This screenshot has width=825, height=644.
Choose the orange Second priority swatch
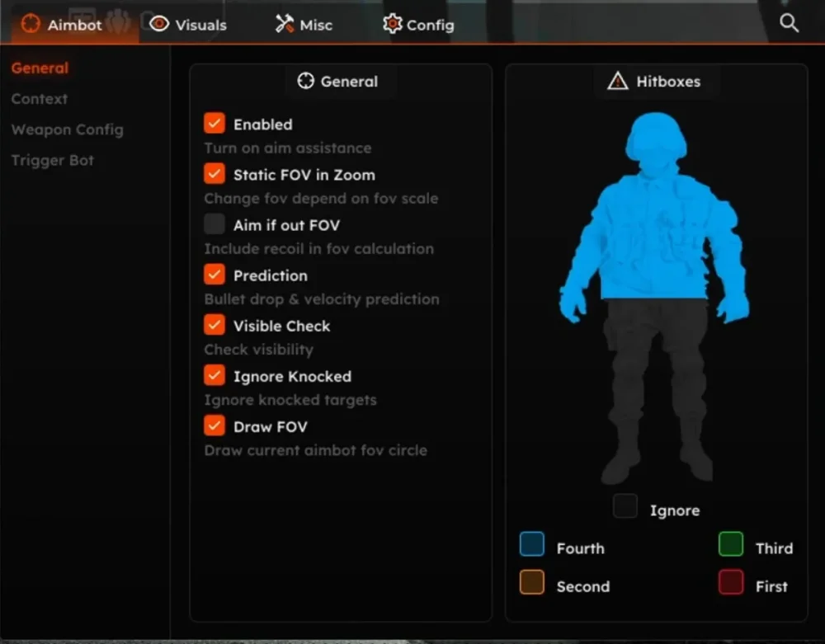click(532, 582)
